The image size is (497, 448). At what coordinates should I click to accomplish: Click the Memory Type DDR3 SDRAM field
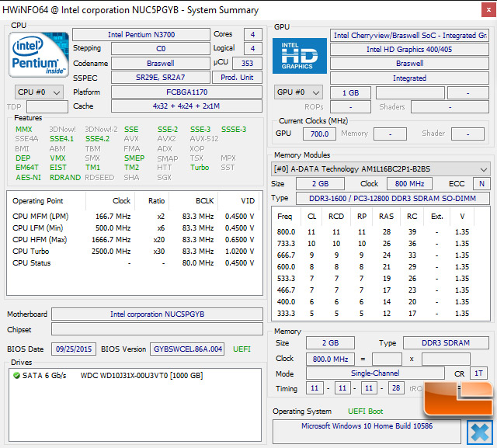(x=446, y=343)
